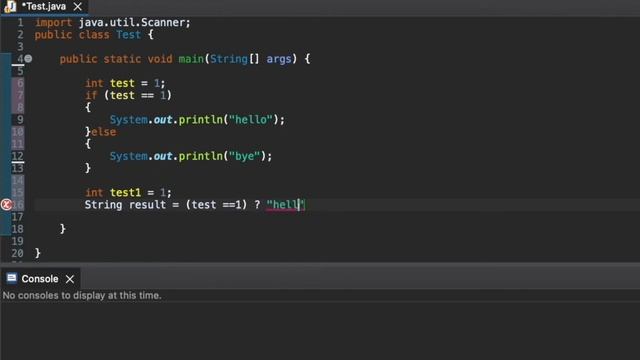Image resolution: width=640 pixels, height=360 pixels.
Task: Click the 'No consoles to display' message
Action: click(x=82, y=295)
